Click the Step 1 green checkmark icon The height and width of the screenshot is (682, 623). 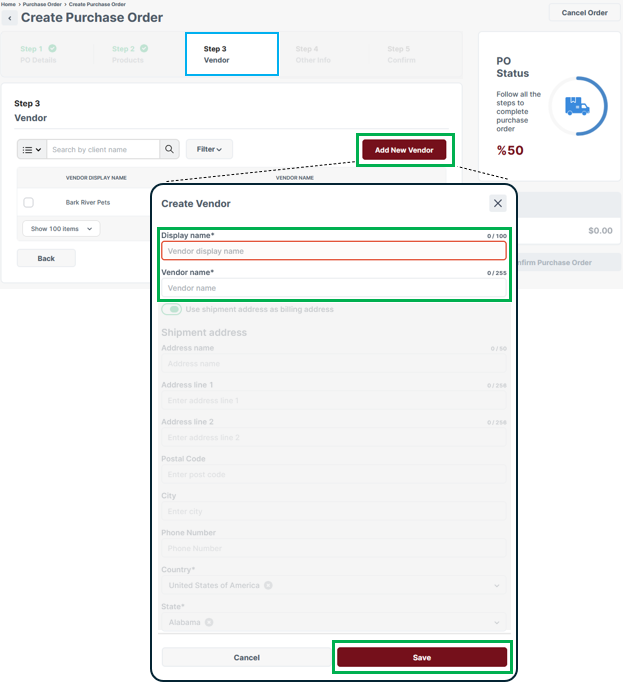(x=52, y=48)
